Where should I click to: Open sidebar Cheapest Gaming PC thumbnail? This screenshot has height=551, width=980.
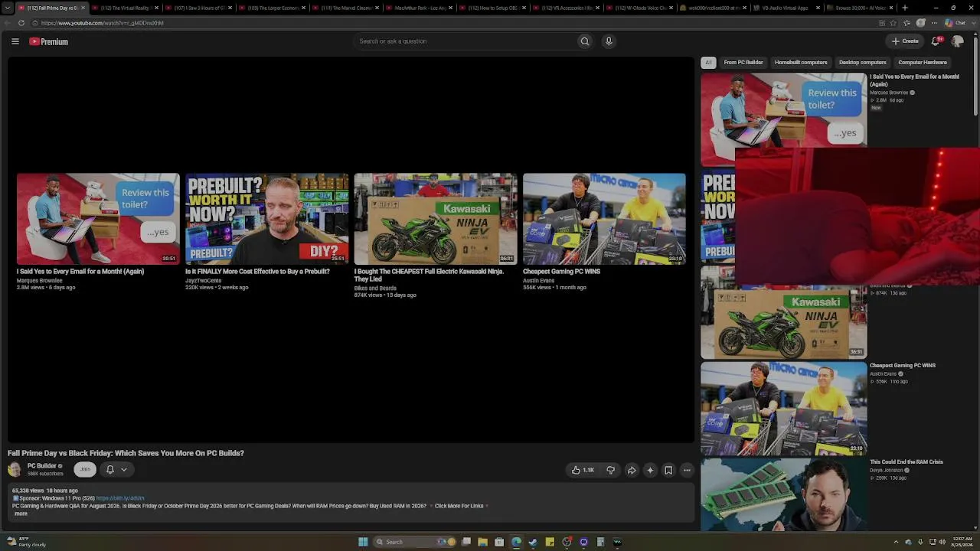(x=784, y=409)
